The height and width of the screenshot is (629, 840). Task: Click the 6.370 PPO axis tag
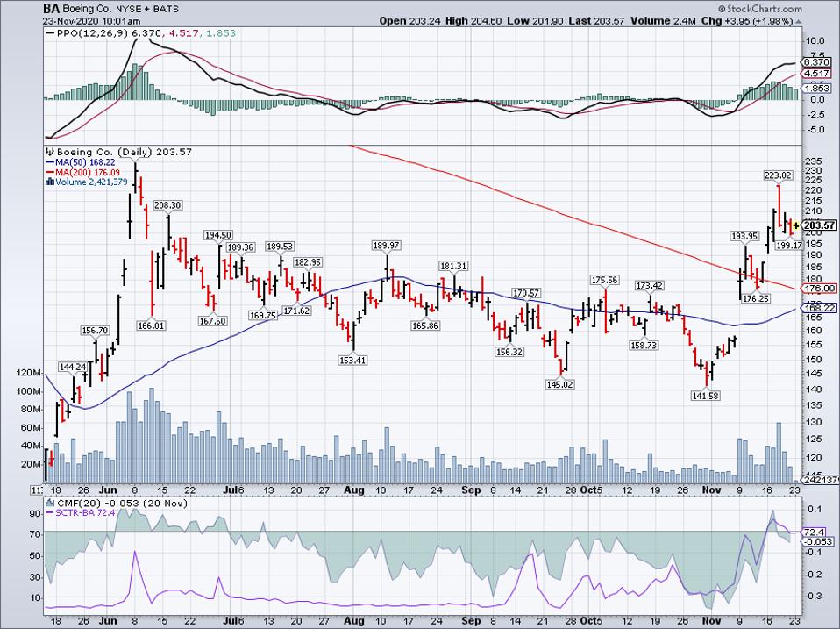pos(816,62)
